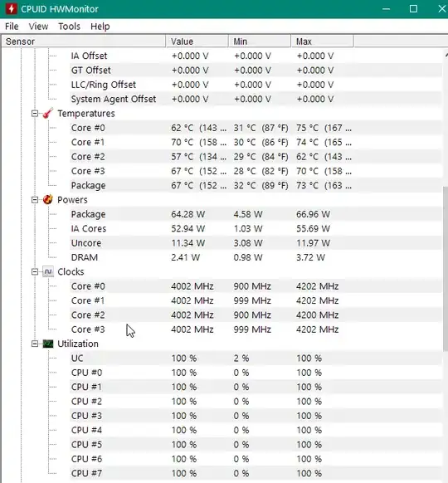Image resolution: width=448 pixels, height=483 pixels.
Task: Click the Value column header
Action: point(197,41)
